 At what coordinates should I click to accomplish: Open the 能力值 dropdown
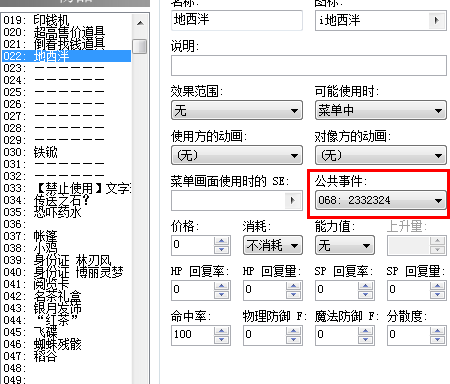tap(345, 245)
